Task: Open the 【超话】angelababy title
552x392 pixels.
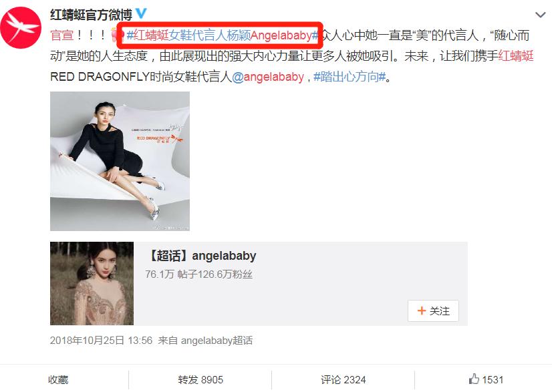Action: pyautogui.click(x=201, y=256)
